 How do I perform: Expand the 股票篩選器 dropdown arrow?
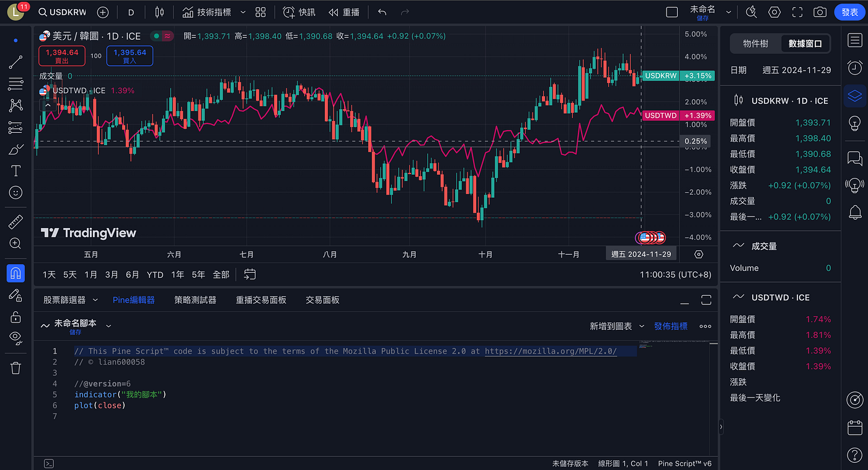[95, 300]
